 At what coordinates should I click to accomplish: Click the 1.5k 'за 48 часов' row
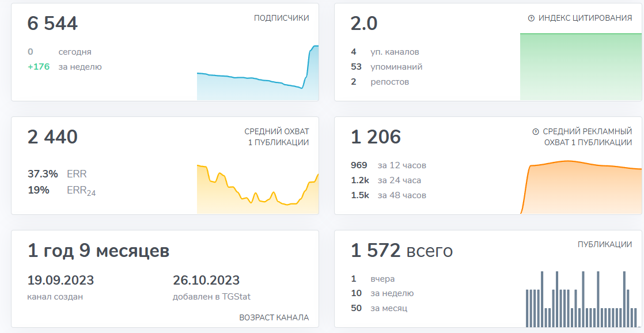pyautogui.click(x=389, y=195)
